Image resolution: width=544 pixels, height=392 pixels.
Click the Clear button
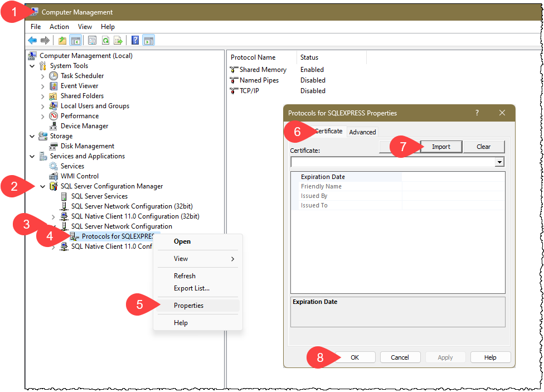tap(484, 147)
